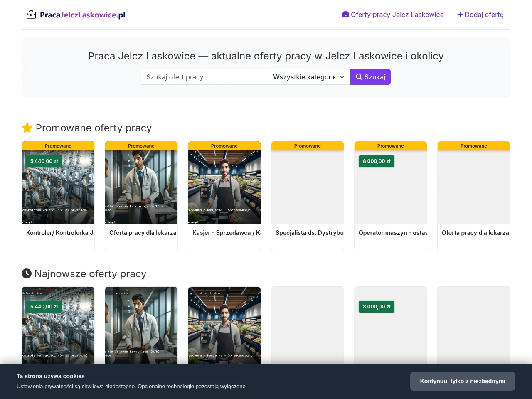Click the 8 000,00 zł badge in promoted offers
Viewport: 532px width, 399px height.
coord(377,161)
